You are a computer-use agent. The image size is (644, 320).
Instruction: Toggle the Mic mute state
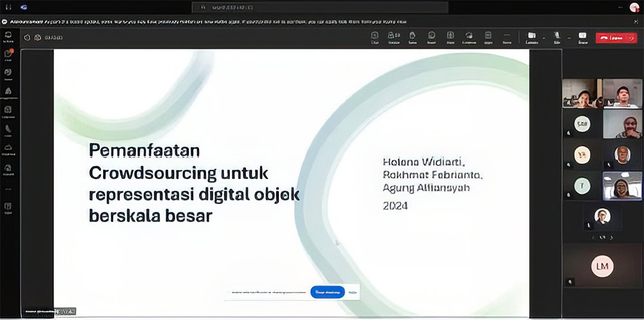coord(557,37)
